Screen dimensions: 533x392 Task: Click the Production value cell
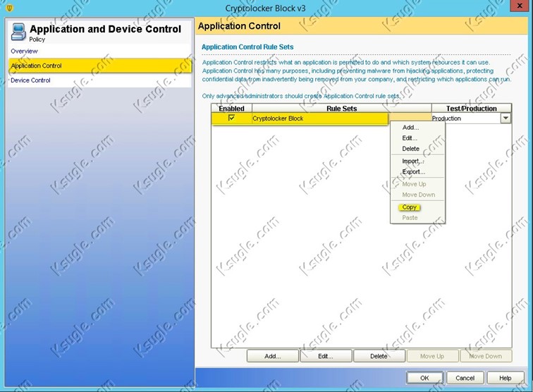(466, 118)
